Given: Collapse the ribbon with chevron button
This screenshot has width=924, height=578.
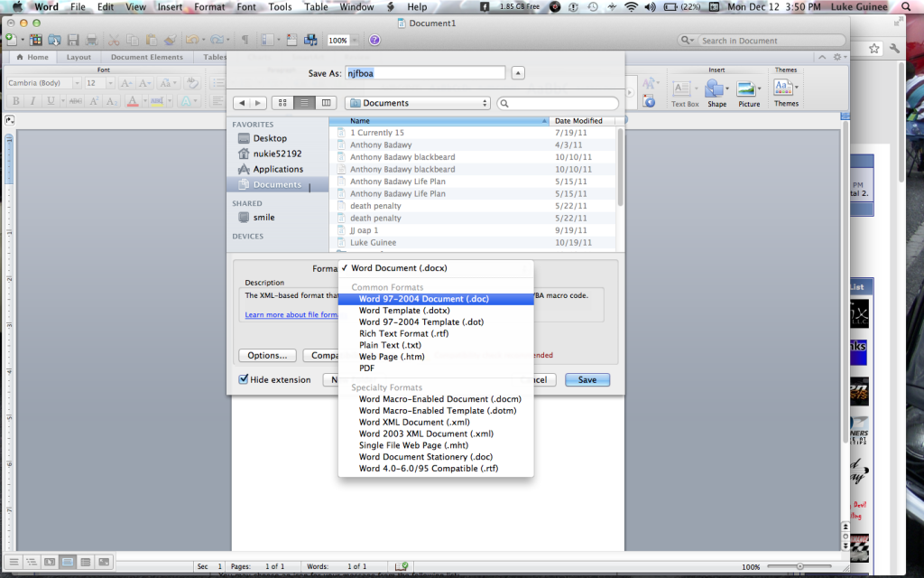Looking at the screenshot, I should pos(822,57).
